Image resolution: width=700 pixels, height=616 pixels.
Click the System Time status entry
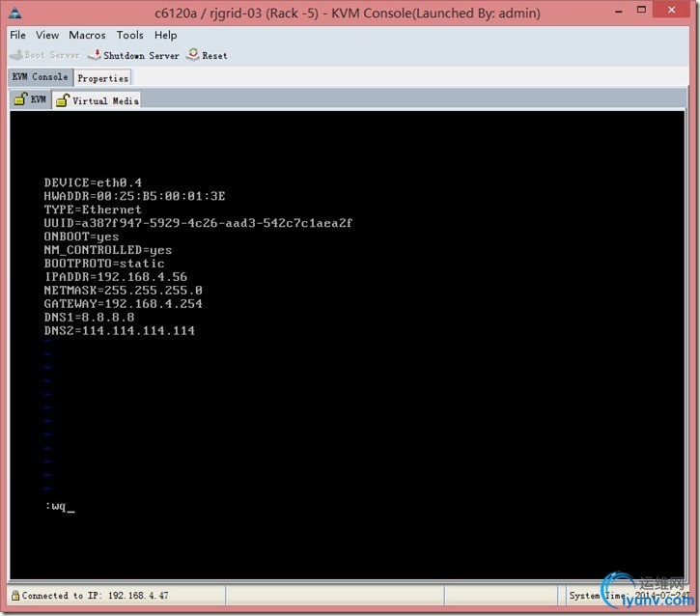(629, 596)
